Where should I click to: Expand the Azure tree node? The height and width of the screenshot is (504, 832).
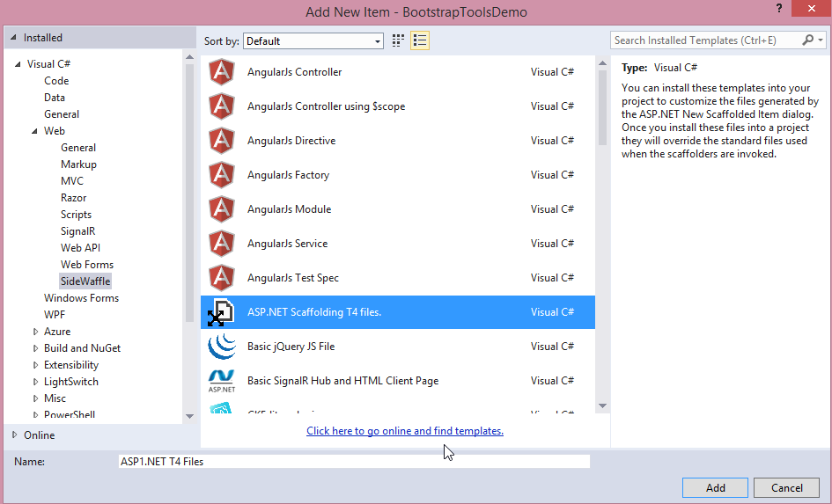[35, 332]
